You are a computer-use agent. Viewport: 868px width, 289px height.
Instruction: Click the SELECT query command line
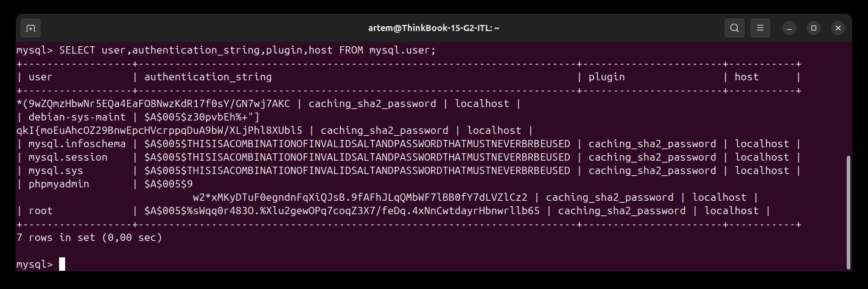click(225, 50)
